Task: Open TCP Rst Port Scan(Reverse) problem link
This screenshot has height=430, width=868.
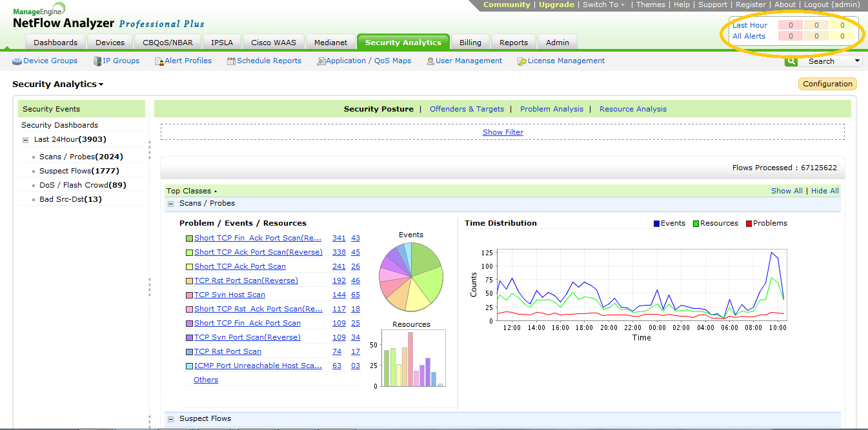Action: [246, 280]
